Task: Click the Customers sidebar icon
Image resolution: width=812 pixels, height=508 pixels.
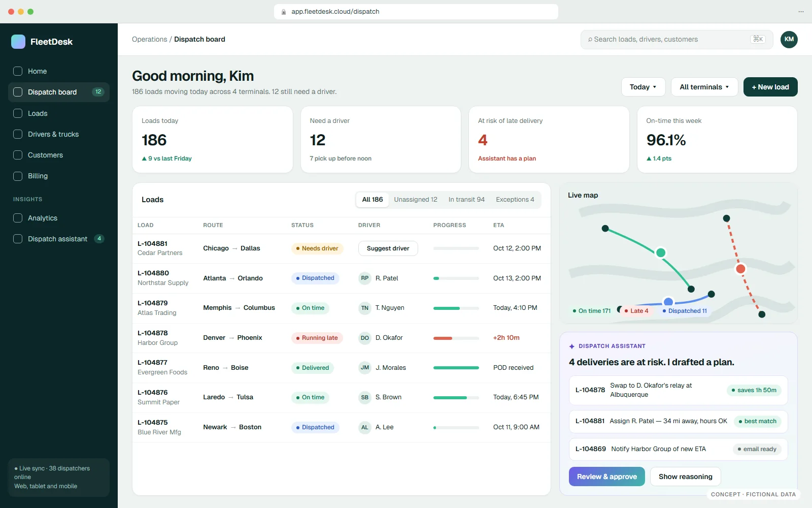Action: (x=18, y=155)
